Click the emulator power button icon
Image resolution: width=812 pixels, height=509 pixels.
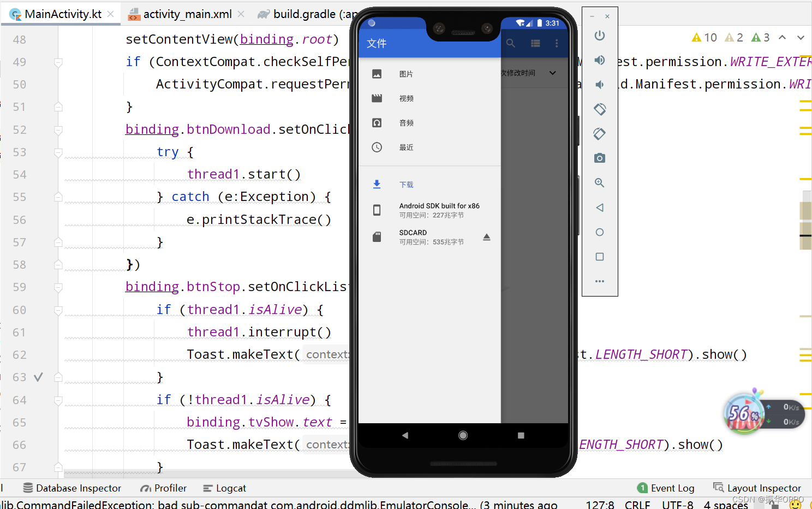pos(600,35)
